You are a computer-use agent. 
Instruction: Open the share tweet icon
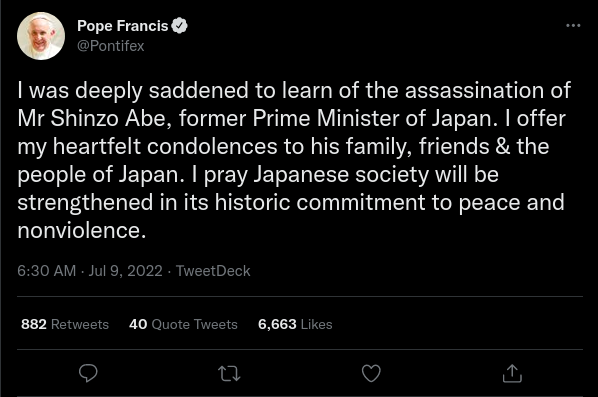(x=512, y=373)
